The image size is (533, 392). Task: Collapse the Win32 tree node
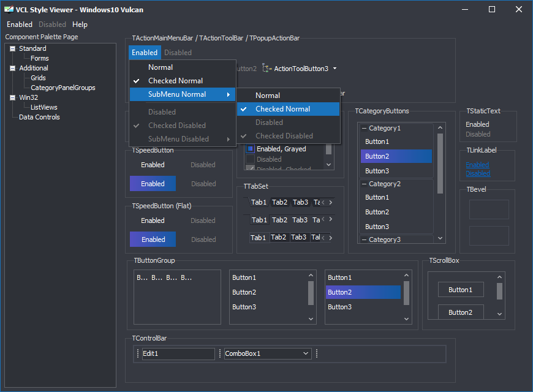[13, 98]
